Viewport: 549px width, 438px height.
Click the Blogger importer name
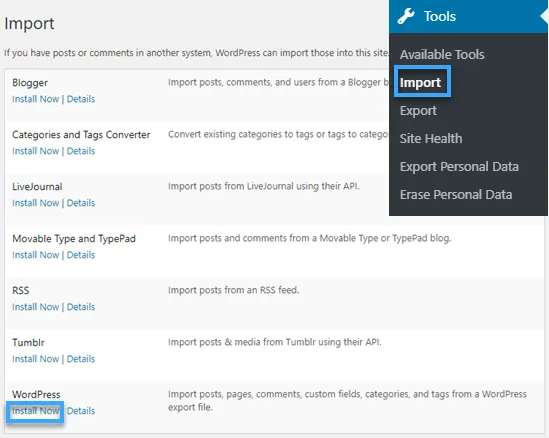pos(30,83)
